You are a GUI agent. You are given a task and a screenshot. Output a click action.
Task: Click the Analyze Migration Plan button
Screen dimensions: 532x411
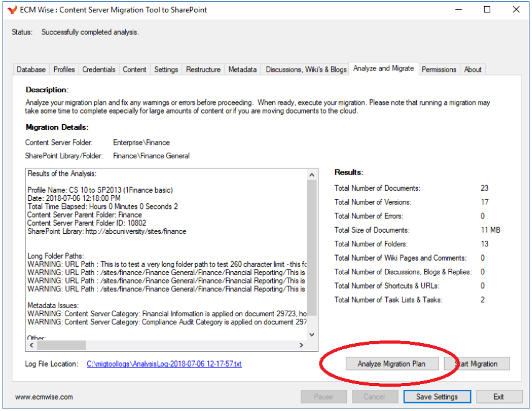pos(392,364)
